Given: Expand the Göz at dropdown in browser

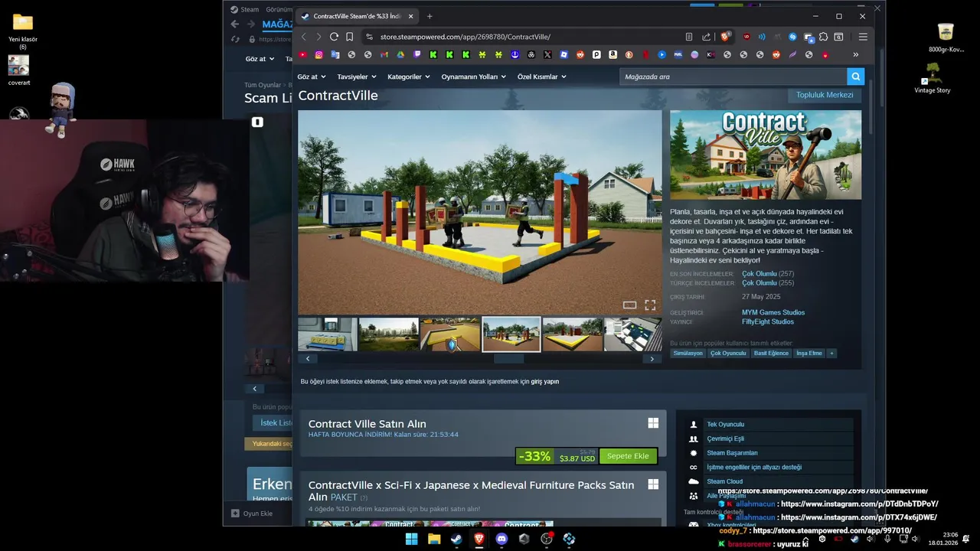Looking at the screenshot, I should (312, 77).
